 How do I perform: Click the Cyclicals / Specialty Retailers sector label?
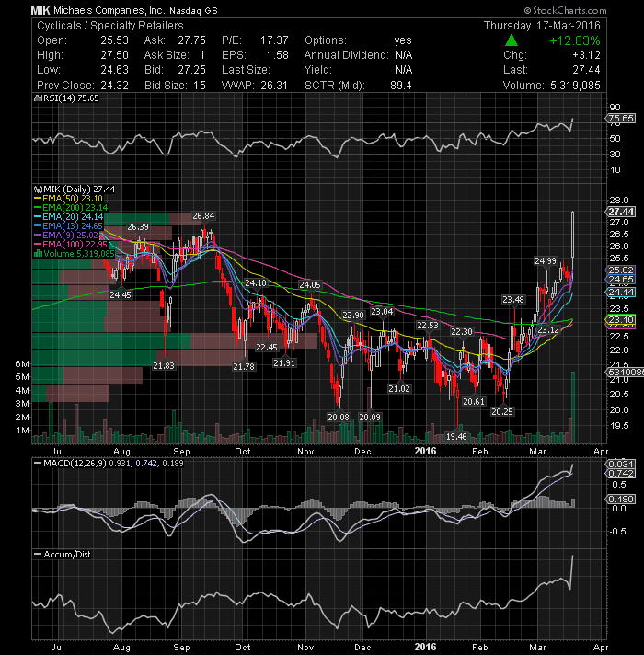coord(110,26)
